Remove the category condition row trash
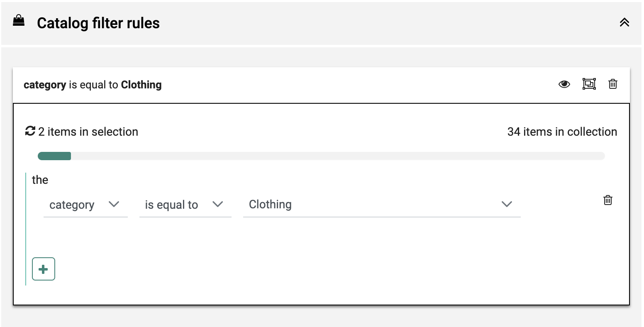The width and height of the screenshot is (644, 327). click(x=607, y=200)
